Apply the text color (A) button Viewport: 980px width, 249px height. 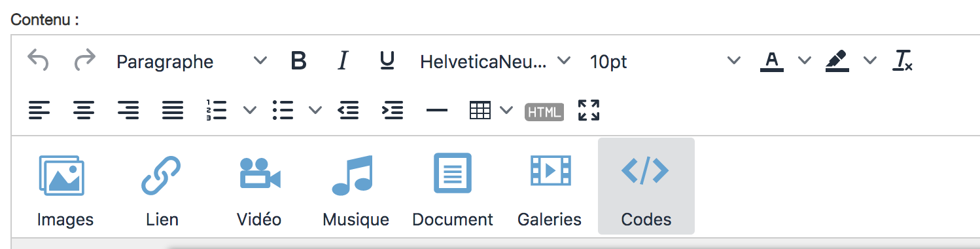(x=772, y=61)
